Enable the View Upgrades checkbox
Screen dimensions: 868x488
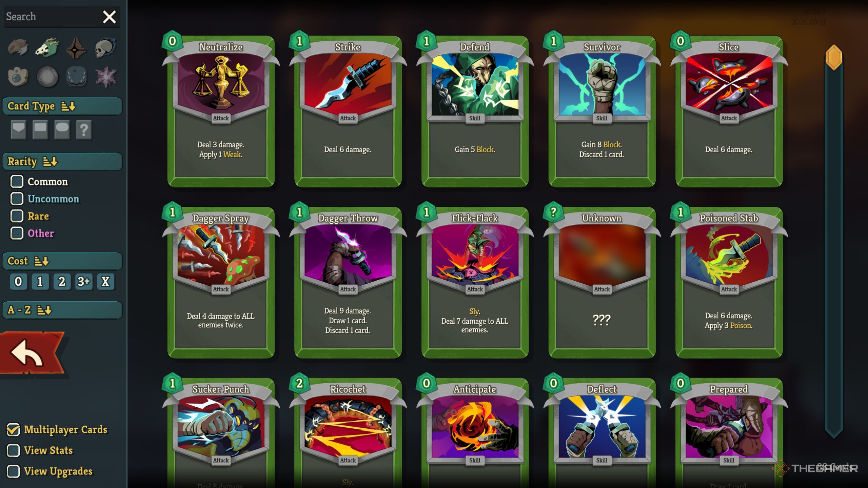pos(13,471)
